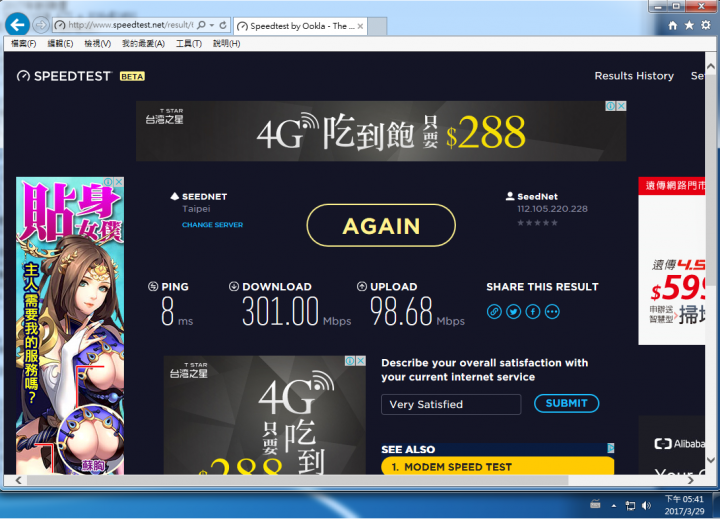Open the Very Satisfied satisfaction dropdown
The height and width of the screenshot is (519, 720).
451,405
